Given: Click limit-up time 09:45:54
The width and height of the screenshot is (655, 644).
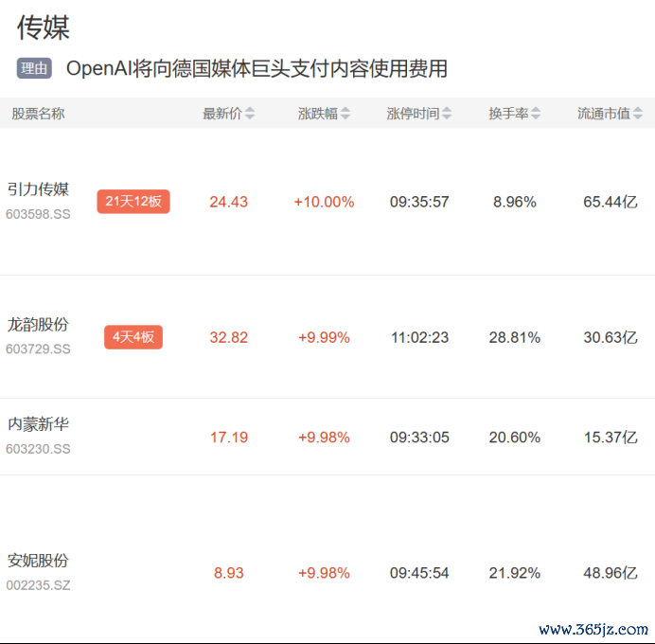Looking at the screenshot, I should [419, 573].
